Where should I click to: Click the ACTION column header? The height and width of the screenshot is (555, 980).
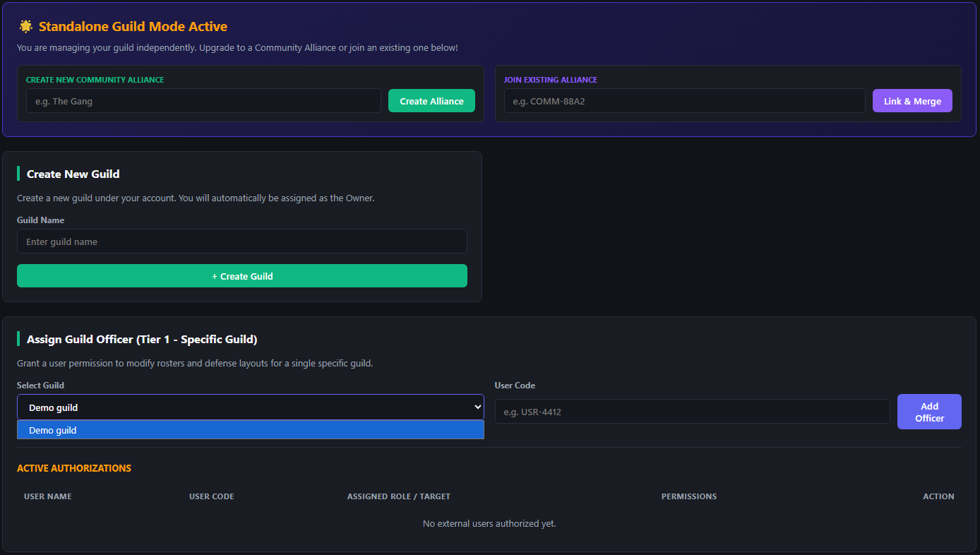pyautogui.click(x=938, y=496)
